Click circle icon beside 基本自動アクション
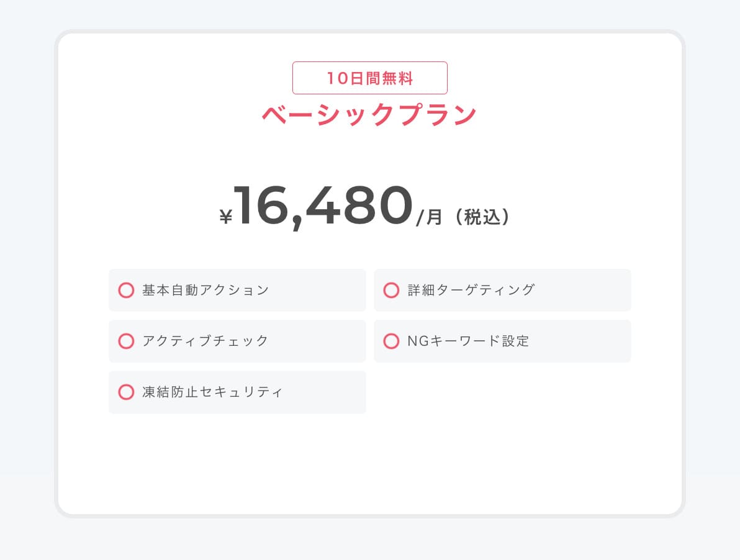This screenshot has height=560, width=740. coord(126,290)
